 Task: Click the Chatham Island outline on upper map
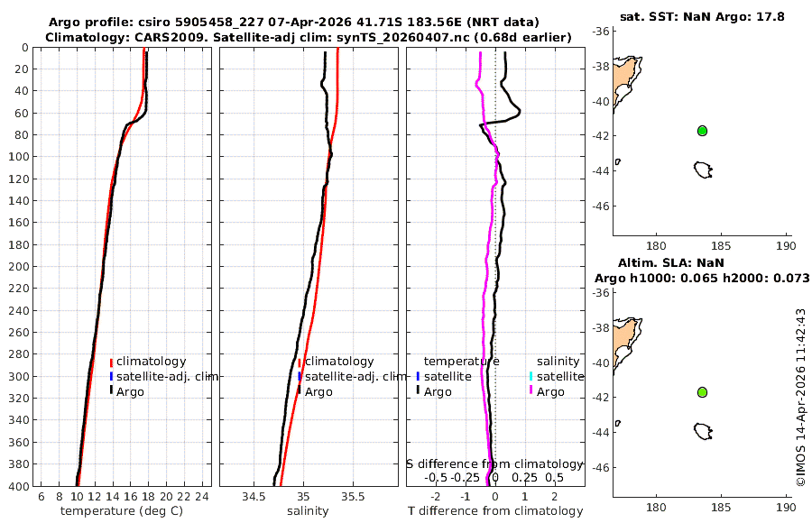click(x=703, y=170)
